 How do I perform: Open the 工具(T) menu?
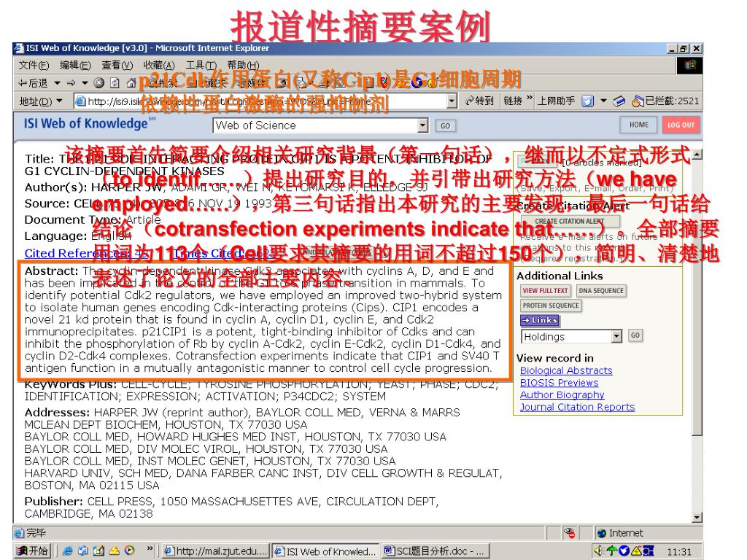click(x=201, y=65)
